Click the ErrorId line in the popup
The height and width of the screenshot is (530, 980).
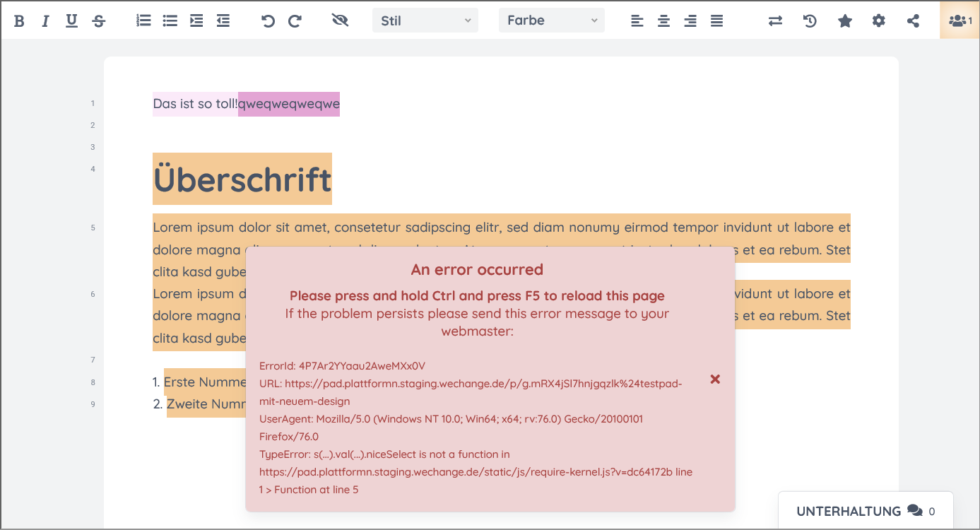tap(343, 366)
